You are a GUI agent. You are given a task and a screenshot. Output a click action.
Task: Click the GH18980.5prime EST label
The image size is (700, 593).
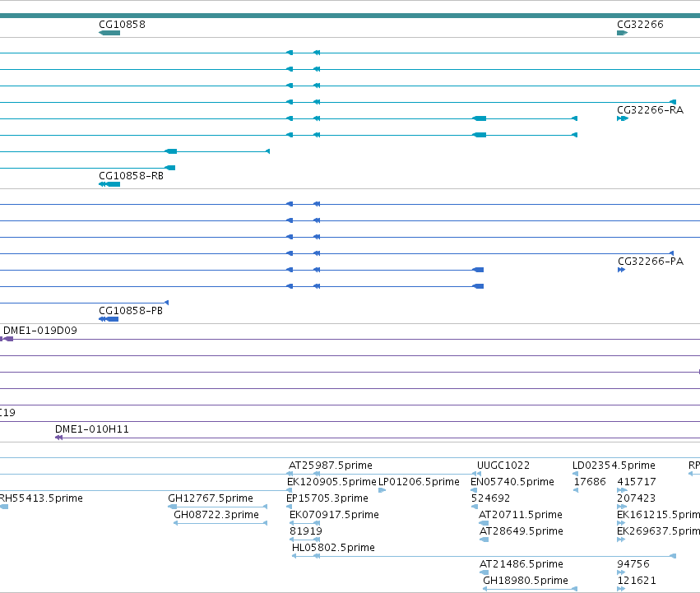pos(526,581)
